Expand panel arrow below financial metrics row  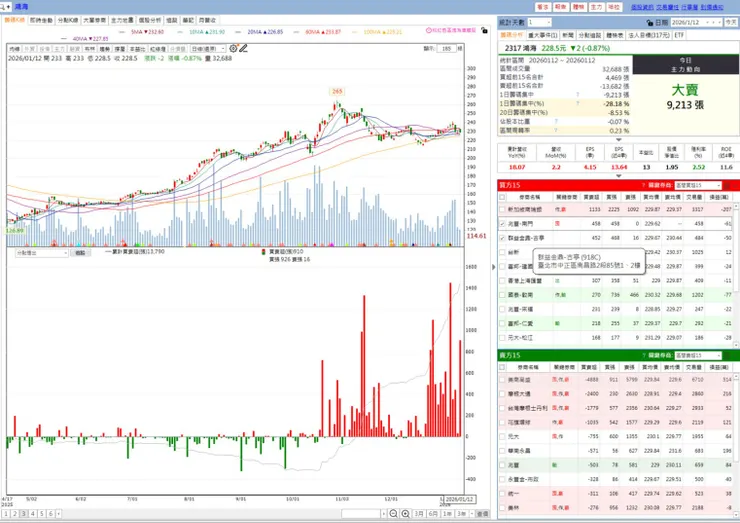click(x=618, y=176)
